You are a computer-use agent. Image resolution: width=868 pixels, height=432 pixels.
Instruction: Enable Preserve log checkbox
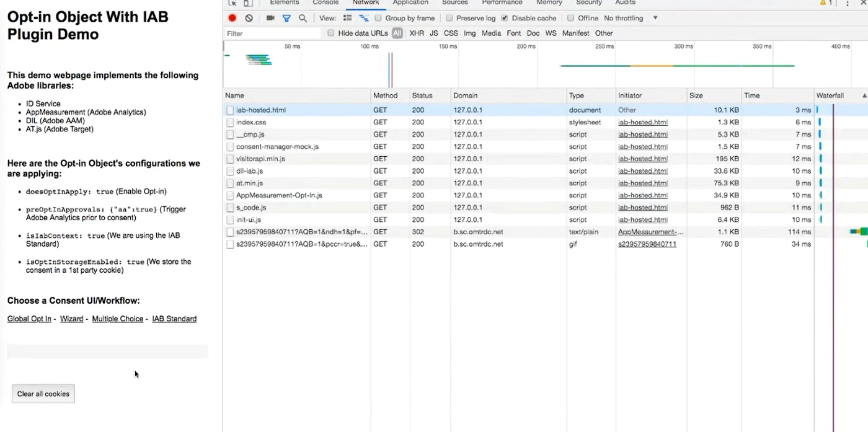point(449,19)
